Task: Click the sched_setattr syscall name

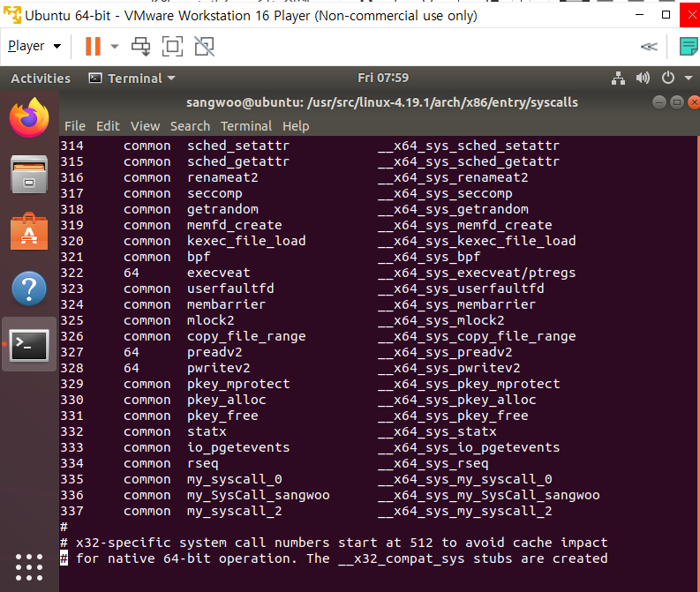Action: [x=238, y=146]
